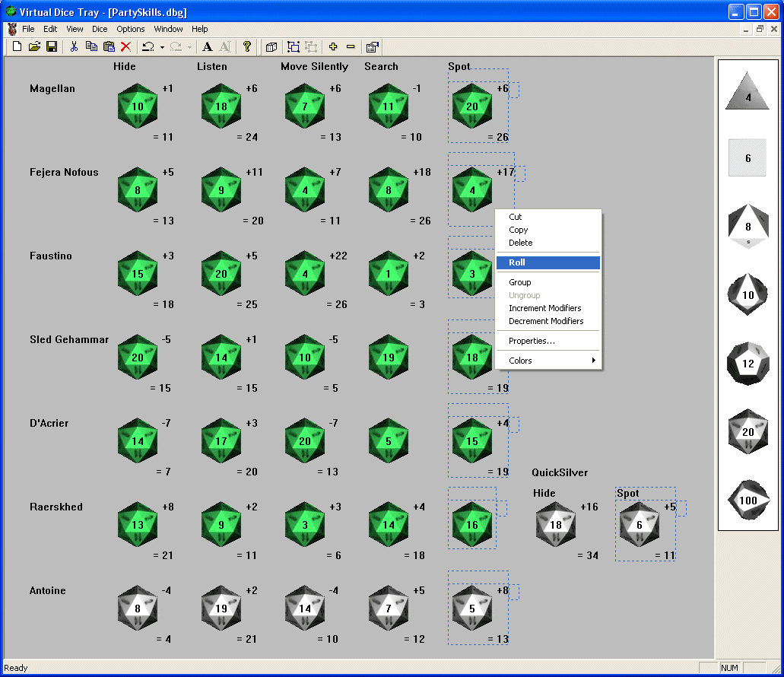The height and width of the screenshot is (677, 784).
Task: Click the Listen column header
Action: (x=212, y=66)
